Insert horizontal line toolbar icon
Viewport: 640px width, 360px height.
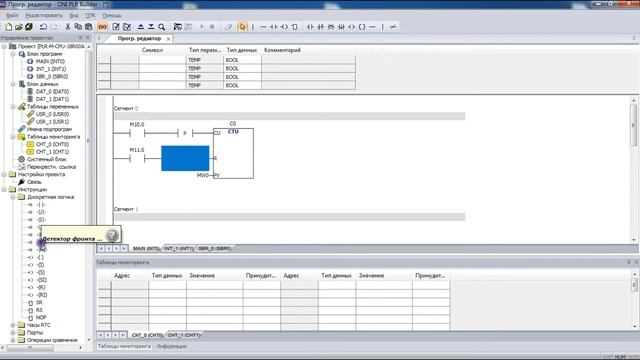[263, 27]
